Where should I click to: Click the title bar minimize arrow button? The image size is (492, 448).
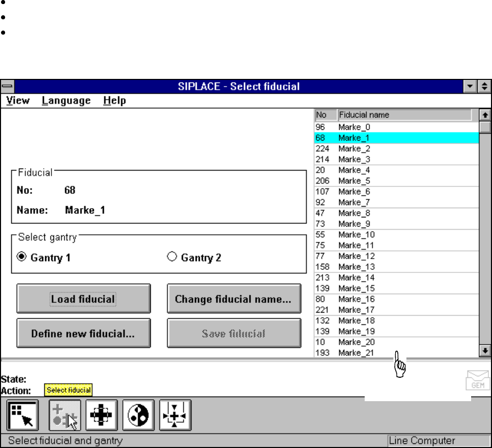coord(470,86)
